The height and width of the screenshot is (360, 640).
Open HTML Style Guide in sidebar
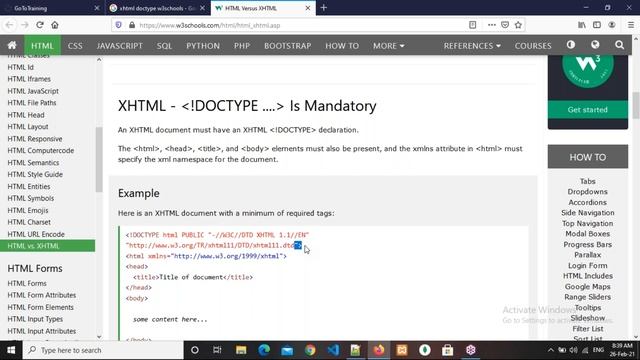coord(35,174)
